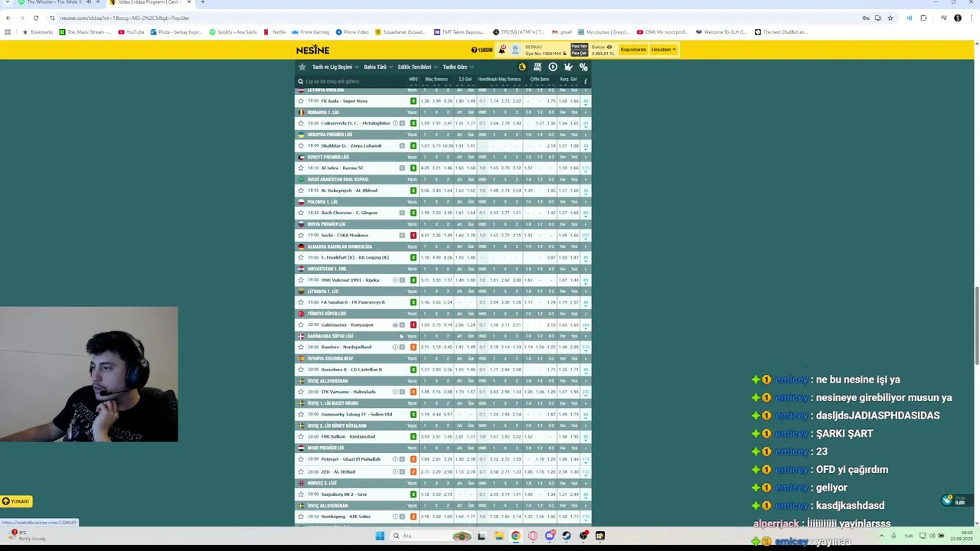Screen dimensions: 980x551
Task: Expand the Hesabım dropdown
Action: [663, 50]
